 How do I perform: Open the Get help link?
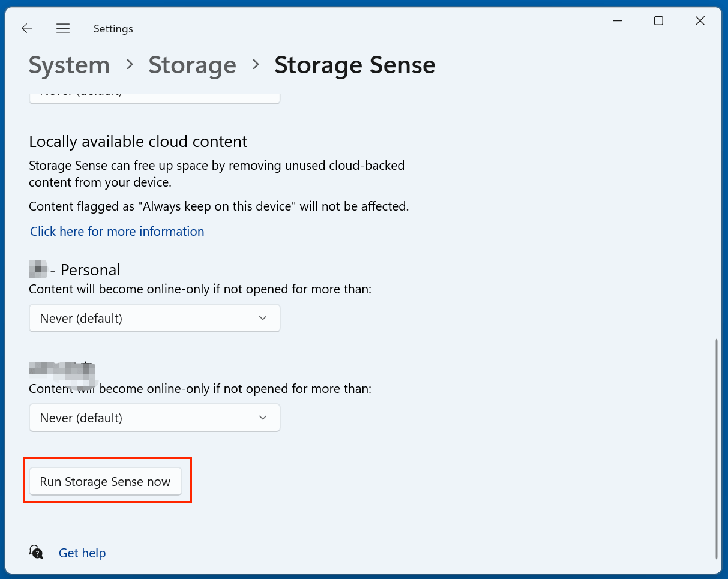(x=82, y=553)
